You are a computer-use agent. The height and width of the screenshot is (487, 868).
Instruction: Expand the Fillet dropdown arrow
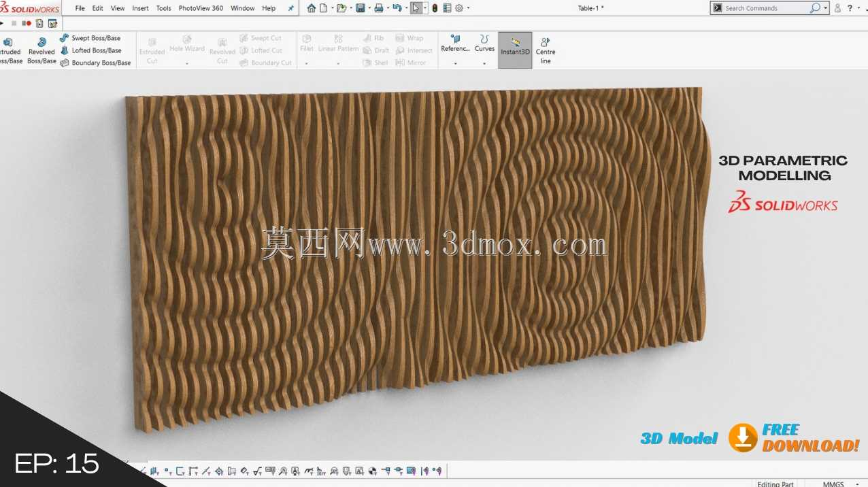click(307, 63)
